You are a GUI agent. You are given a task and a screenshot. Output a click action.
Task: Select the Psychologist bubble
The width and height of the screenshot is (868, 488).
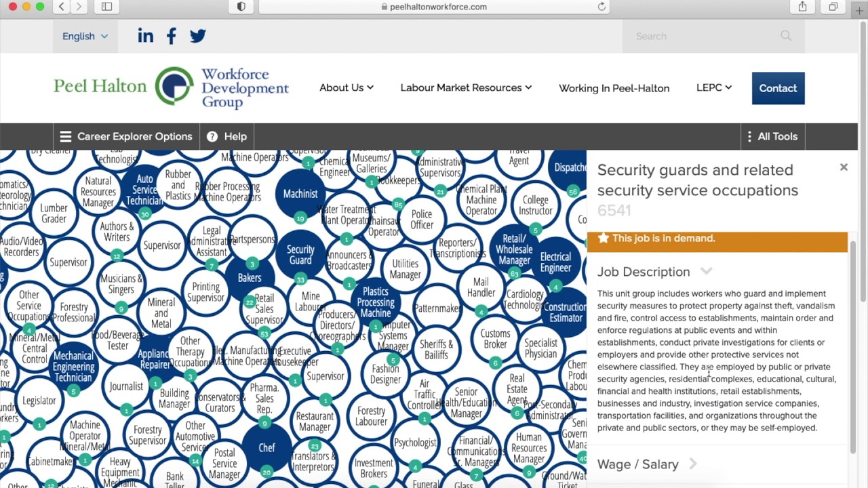point(415,443)
